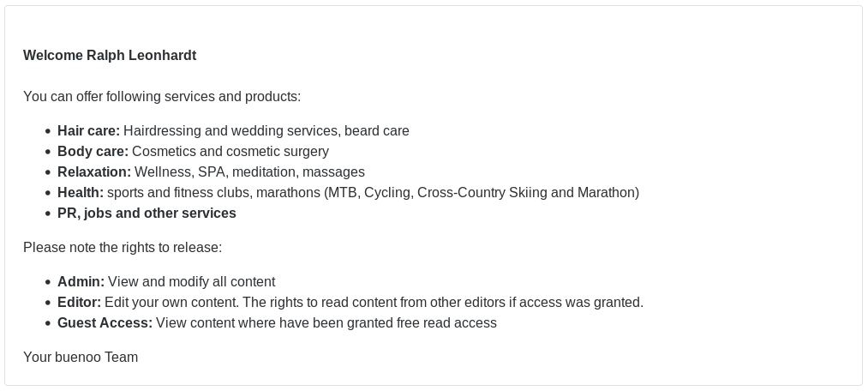Image resolution: width=868 pixels, height=391 pixels.
Task: Click the bullet point before "Hair care"
Action: coord(48,132)
